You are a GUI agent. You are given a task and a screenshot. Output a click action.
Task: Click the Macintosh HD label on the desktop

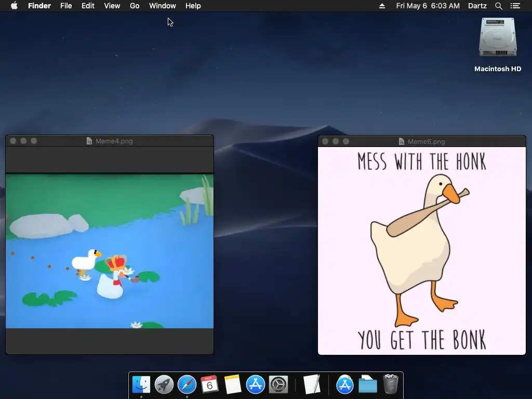[x=498, y=69]
